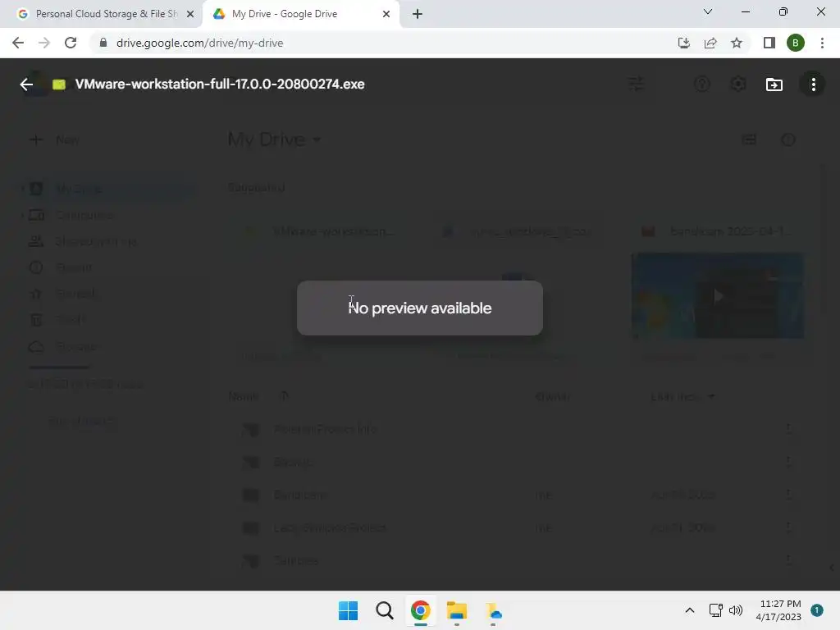Open more actions menu in preview header
This screenshot has height=630, width=840.
(813, 84)
